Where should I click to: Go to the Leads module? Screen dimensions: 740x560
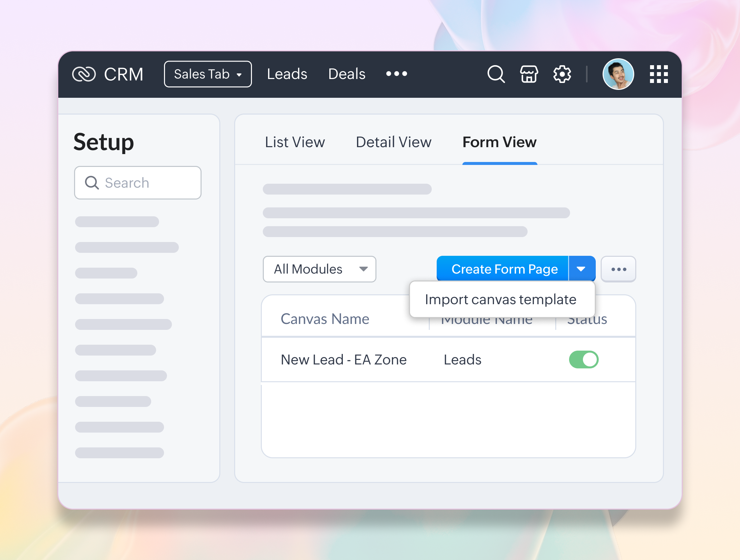coord(287,74)
